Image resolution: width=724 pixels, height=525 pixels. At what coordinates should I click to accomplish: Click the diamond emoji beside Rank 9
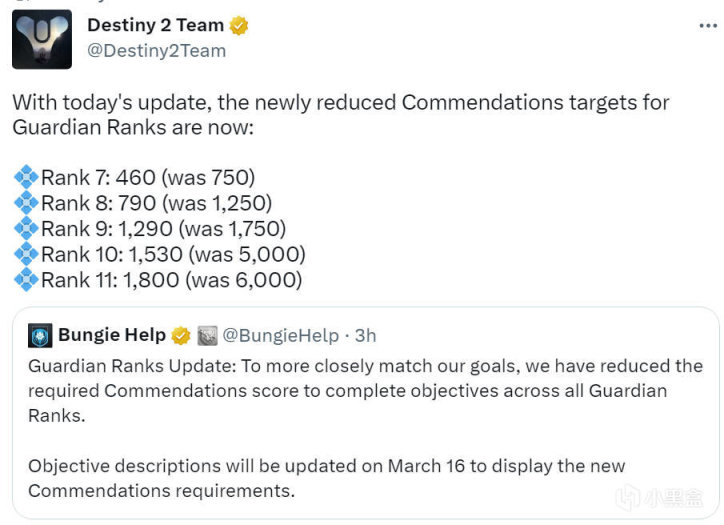coord(25,229)
